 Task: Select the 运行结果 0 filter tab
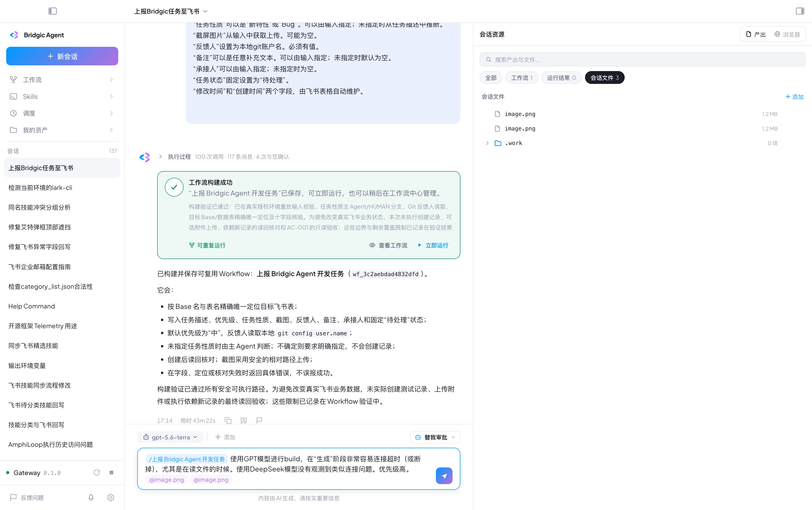coord(561,78)
